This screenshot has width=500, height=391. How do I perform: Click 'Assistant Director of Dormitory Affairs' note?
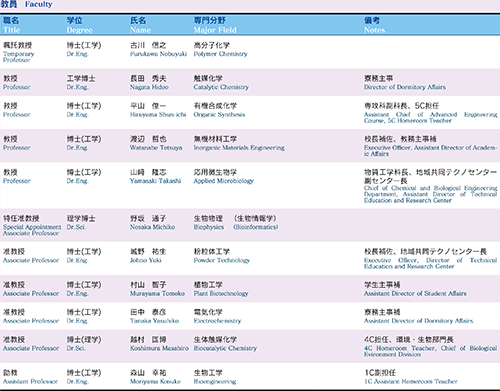418,321
